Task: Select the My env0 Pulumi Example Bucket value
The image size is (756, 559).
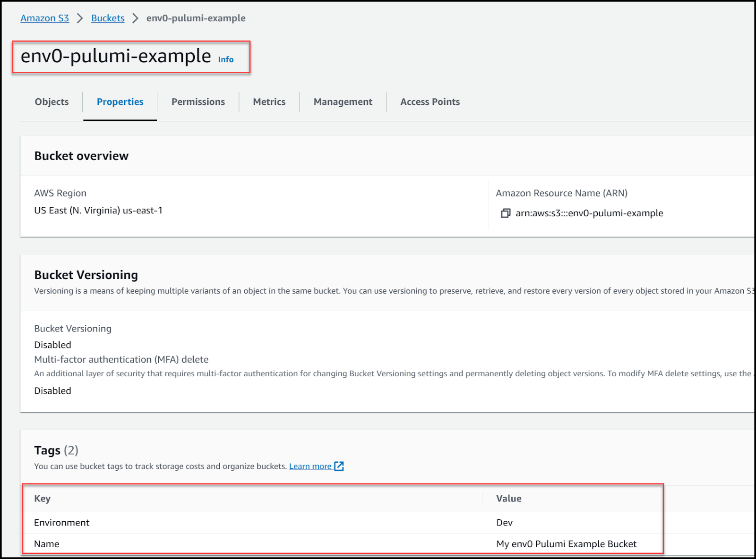Action: [x=567, y=544]
